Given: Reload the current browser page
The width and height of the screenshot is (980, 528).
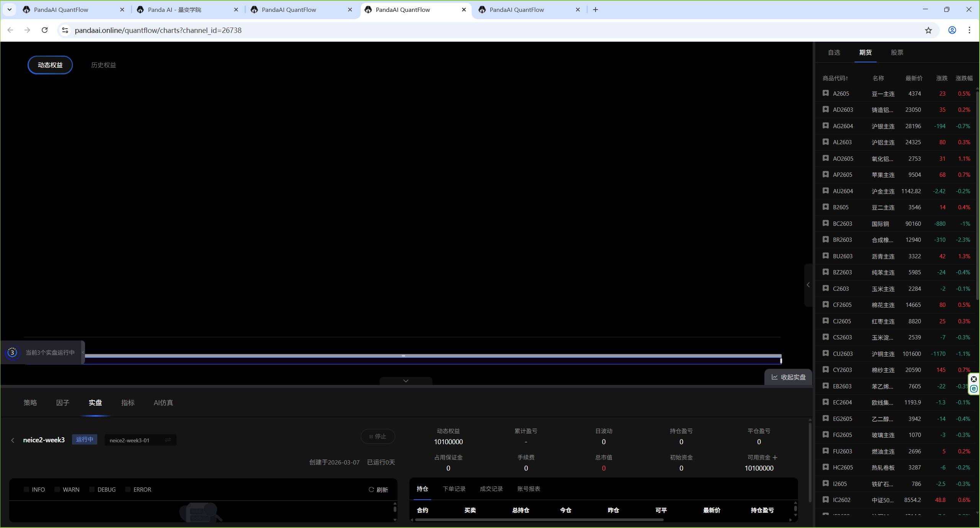Looking at the screenshot, I should (45, 30).
